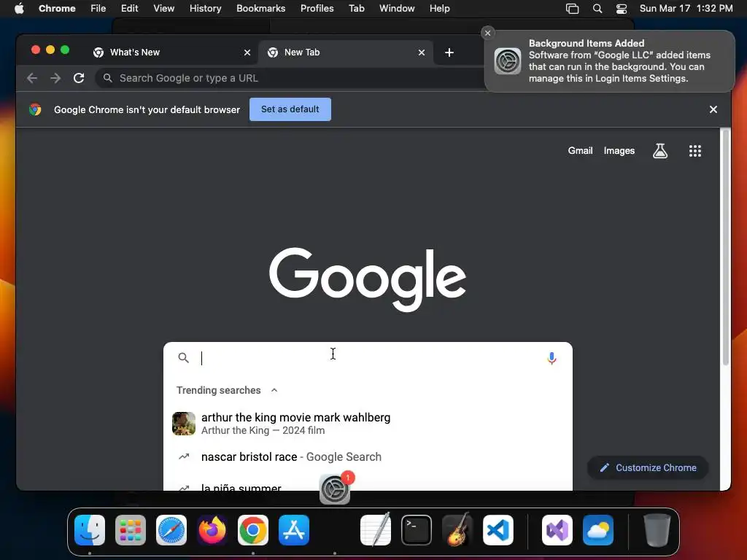Image resolution: width=747 pixels, height=560 pixels.
Task: Open the Bookmarks menu
Action: point(260,8)
